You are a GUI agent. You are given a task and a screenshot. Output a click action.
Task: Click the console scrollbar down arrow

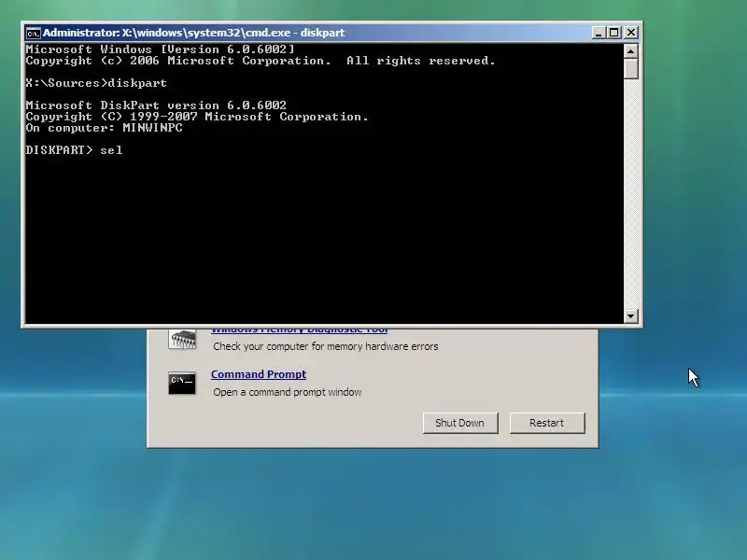(631, 315)
